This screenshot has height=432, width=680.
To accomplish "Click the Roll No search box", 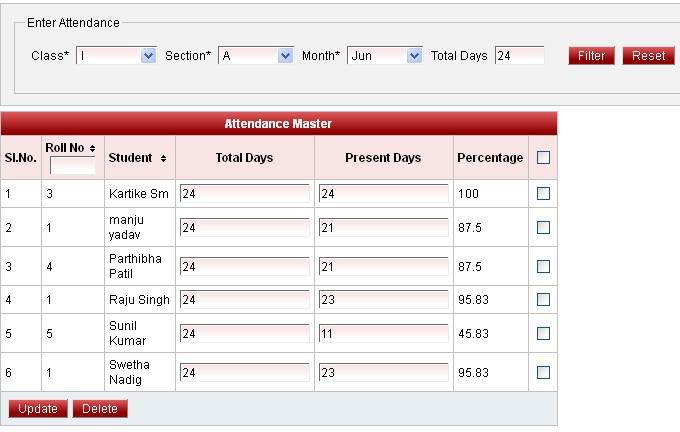I will 72,166.
